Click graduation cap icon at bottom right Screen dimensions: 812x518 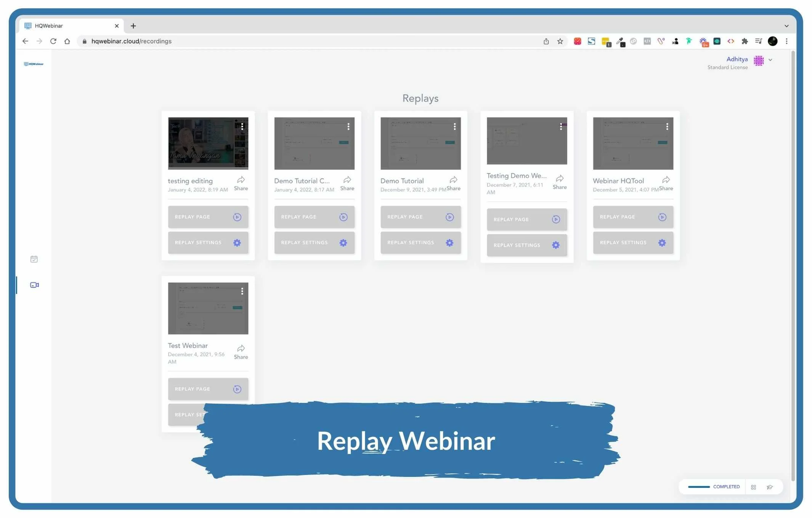[x=770, y=487]
